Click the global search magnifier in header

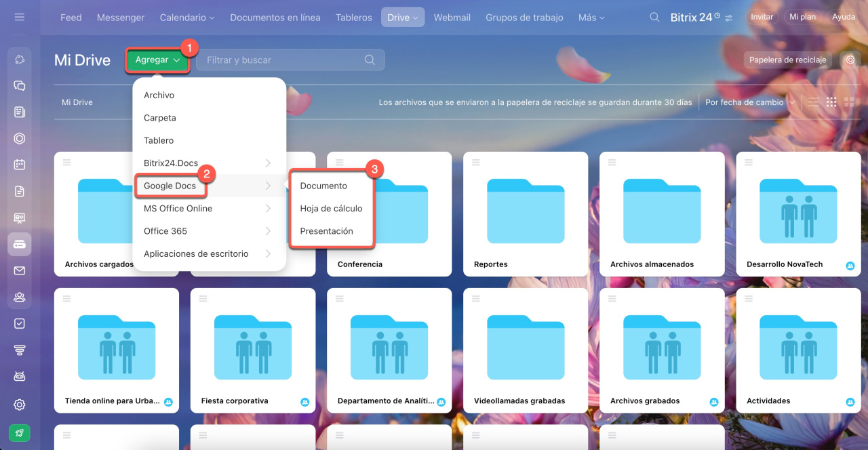[654, 18]
